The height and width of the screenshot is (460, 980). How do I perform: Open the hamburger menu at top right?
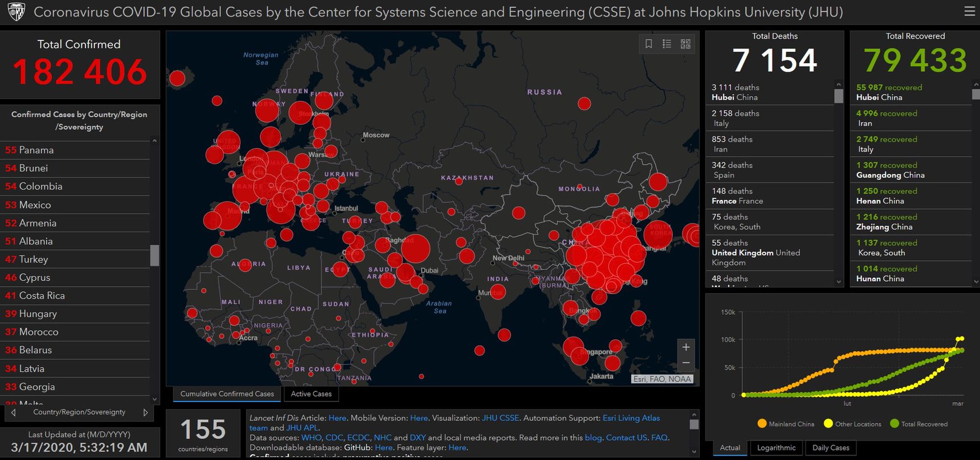969,11
